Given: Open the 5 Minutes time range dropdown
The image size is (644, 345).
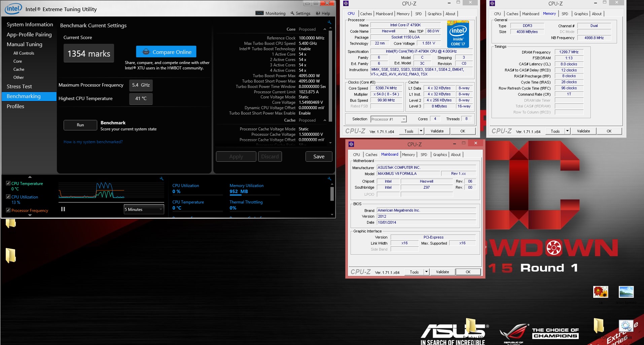Looking at the screenshot, I should tap(144, 209).
